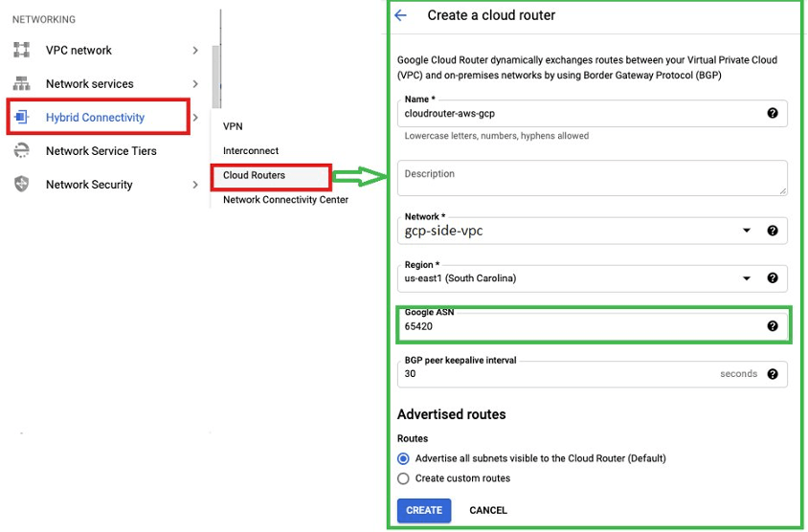Viewport: 808px width, 532px height.
Task: Open the Network dropdown
Action: (x=747, y=231)
